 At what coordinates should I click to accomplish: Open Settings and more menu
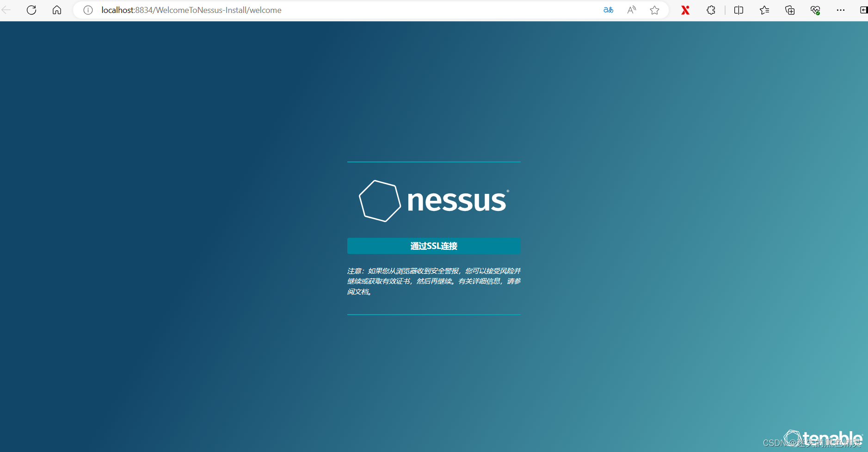pyautogui.click(x=841, y=10)
